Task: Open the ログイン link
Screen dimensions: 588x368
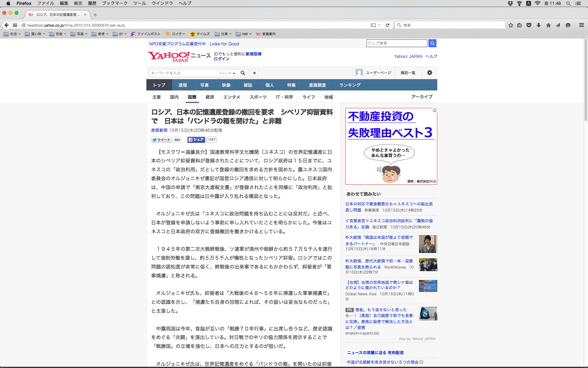Action: click(221, 59)
